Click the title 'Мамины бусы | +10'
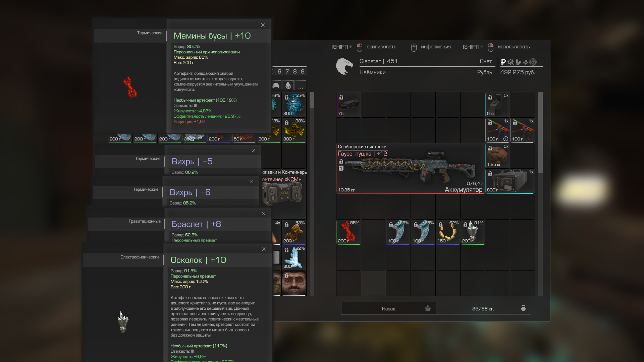Screen dimensions: 644x362 pos(212,36)
